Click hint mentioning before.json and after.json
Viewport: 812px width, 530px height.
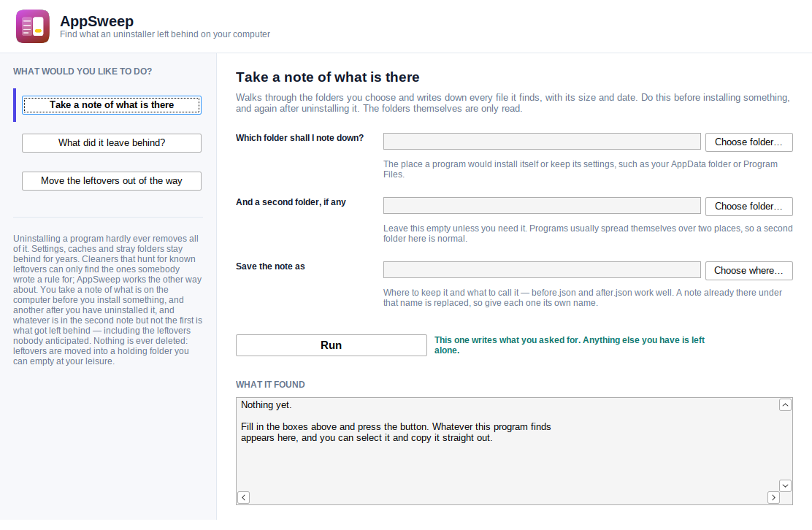(x=583, y=298)
